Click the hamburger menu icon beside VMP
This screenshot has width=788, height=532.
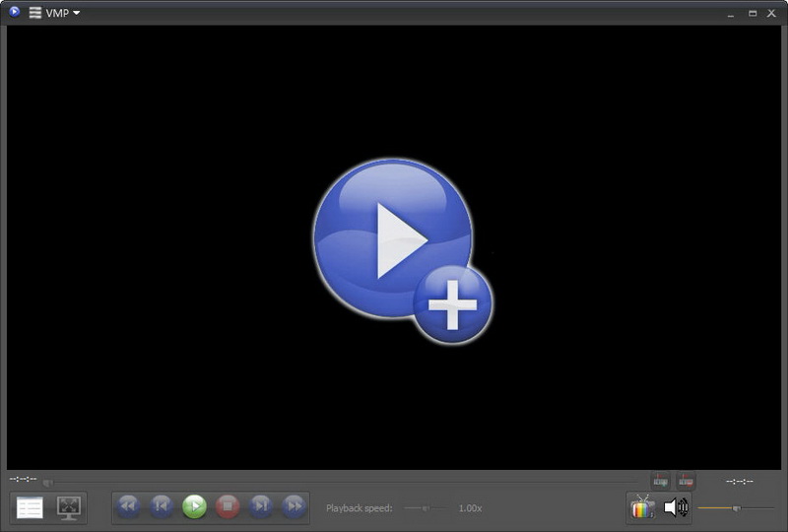(34, 13)
